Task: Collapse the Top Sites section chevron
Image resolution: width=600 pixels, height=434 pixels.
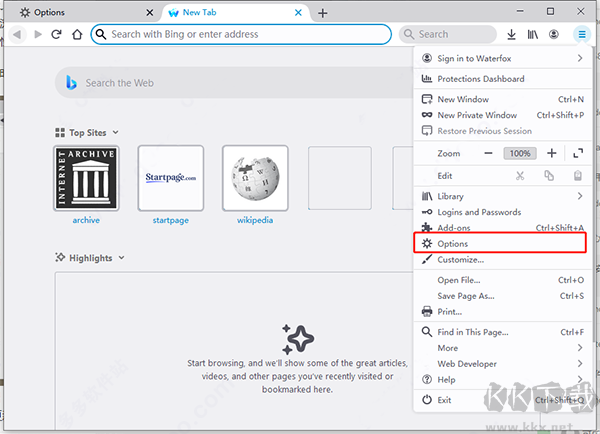Action: tap(116, 132)
